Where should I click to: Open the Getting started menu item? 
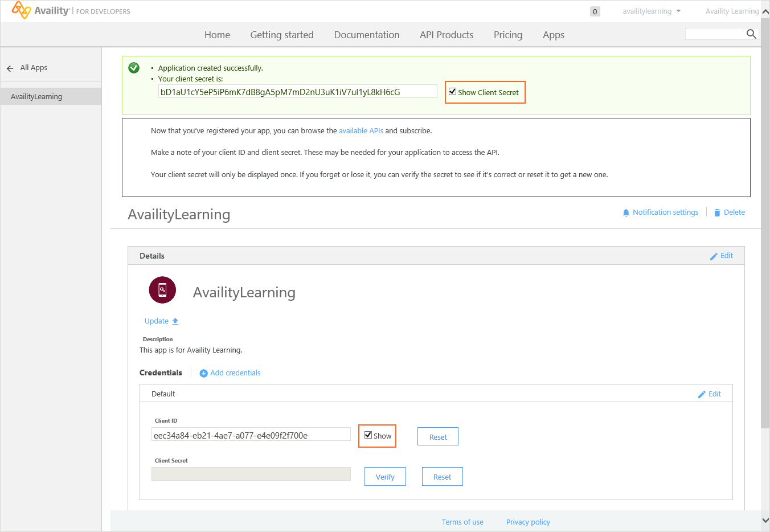point(282,35)
